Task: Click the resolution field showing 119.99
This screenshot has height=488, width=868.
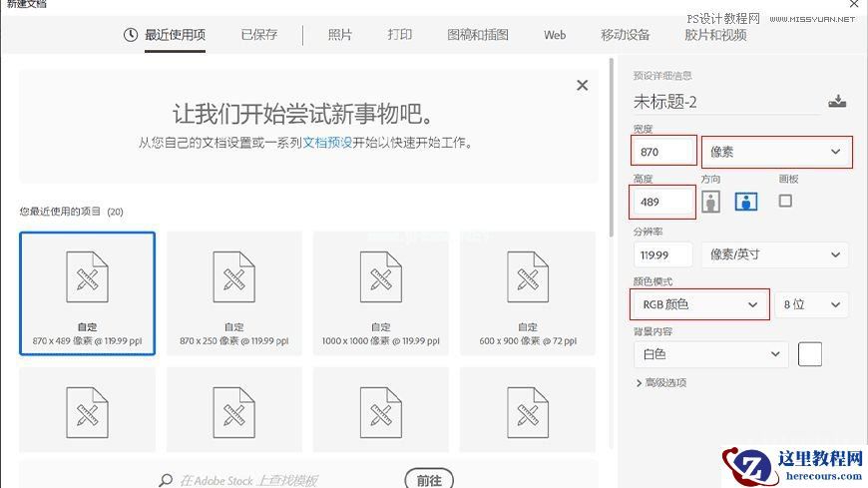Action: pos(663,254)
